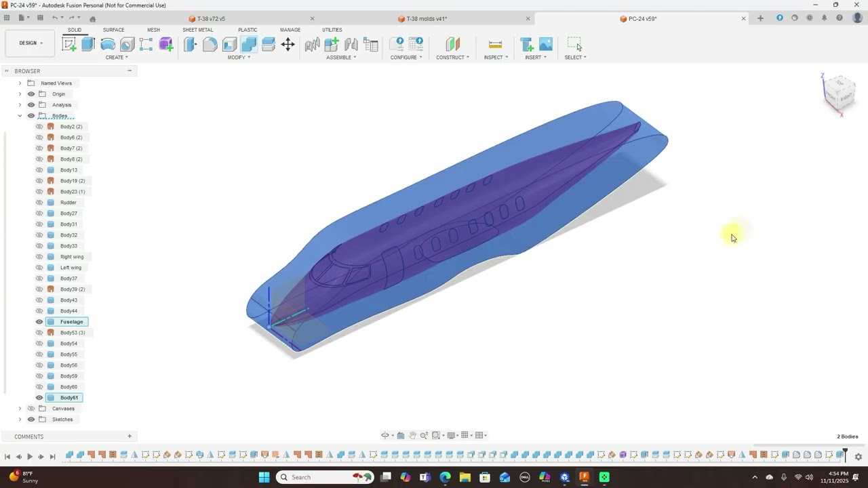The width and height of the screenshot is (868, 488).
Task: Switch to the SURFACE tab
Action: click(113, 30)
